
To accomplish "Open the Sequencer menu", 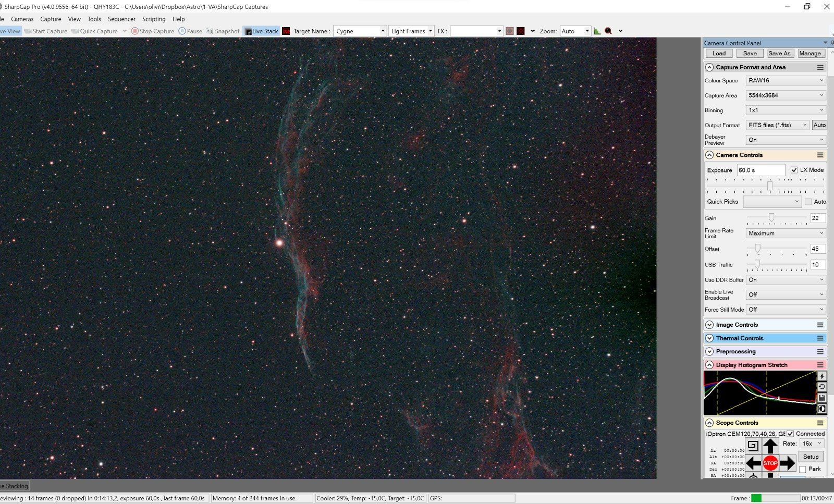I will point(121,19).
